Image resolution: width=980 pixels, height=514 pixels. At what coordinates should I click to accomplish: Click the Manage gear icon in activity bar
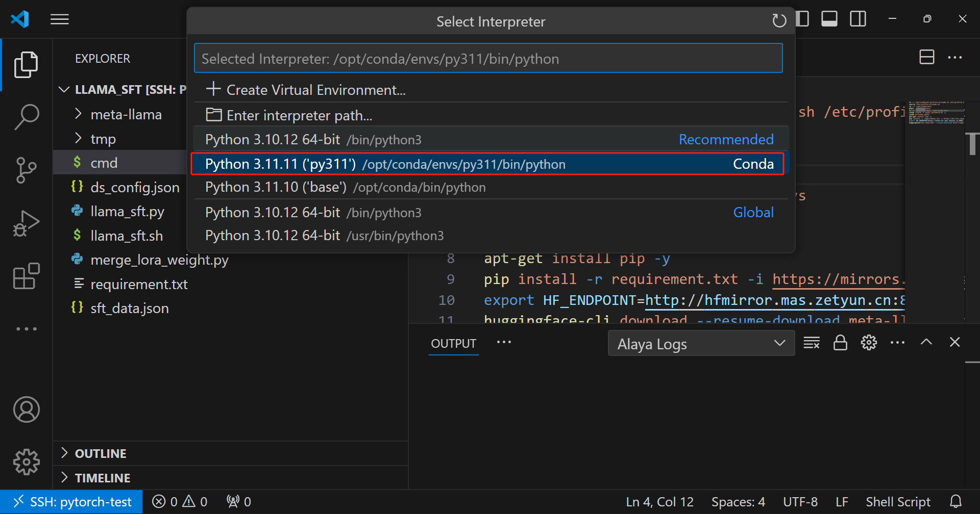point(27,462)
